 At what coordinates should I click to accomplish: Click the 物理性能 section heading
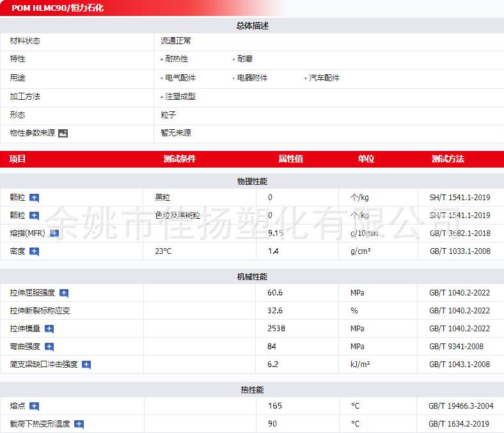pyautogui.click(x=253, y=182)
